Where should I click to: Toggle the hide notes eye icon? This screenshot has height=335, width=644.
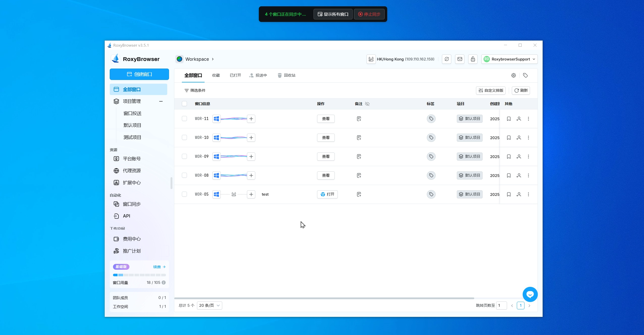(x=367, y=104)
